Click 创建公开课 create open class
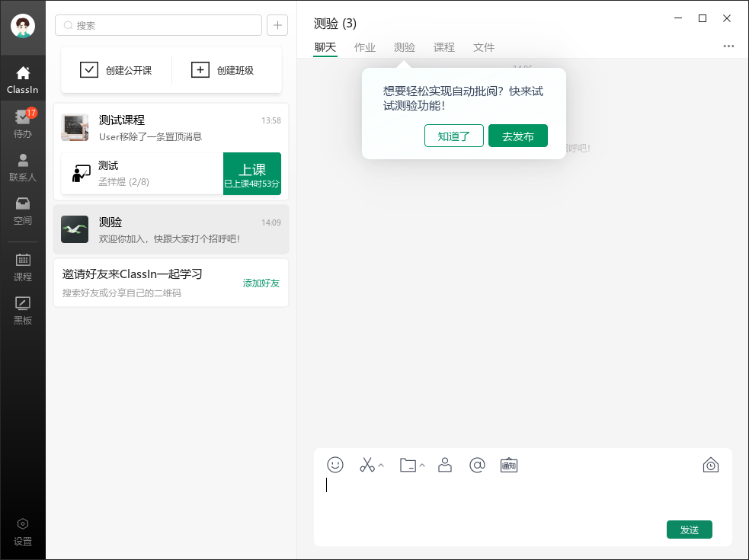The width and height of the screenshot is (749, 560). tap(116, 70)
